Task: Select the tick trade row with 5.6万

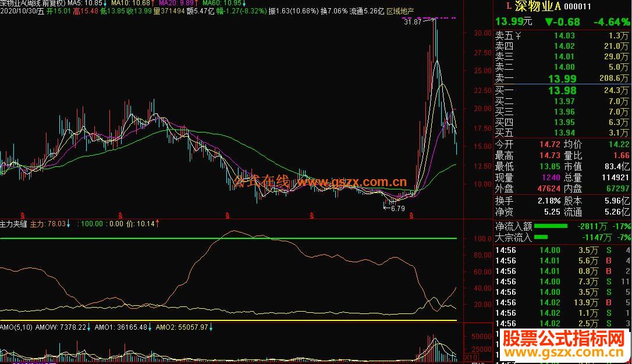Action: point(563,261)
